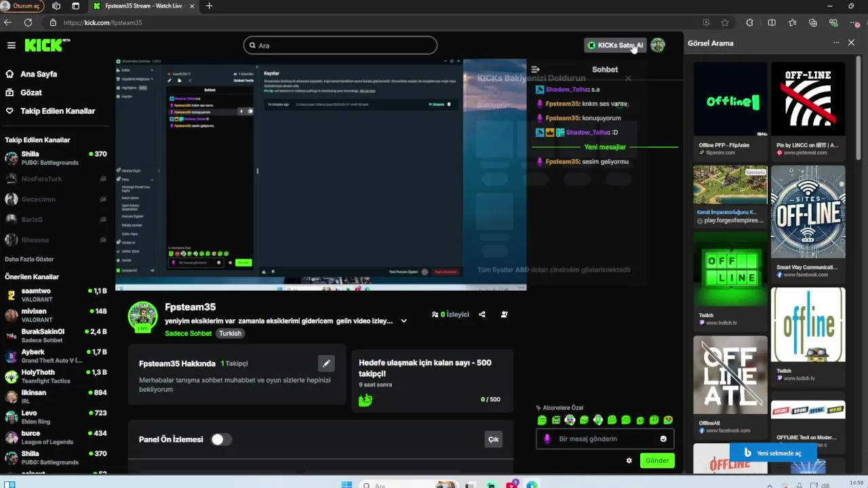Open the Ayberk Grand Theft Auto channel

point(56,356)
